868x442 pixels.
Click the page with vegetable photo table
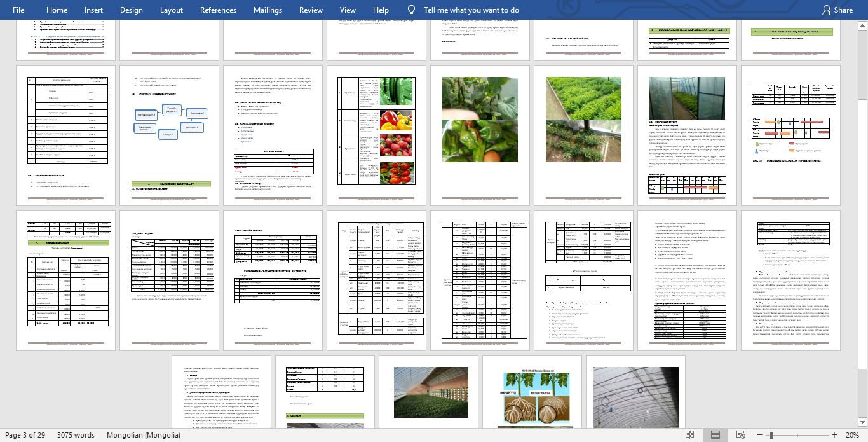376,135
